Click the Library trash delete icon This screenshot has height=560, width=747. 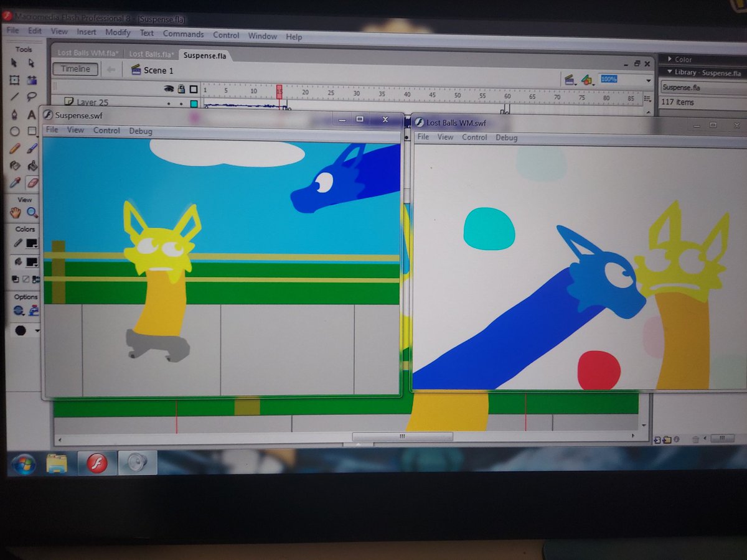tap(696, 440)
